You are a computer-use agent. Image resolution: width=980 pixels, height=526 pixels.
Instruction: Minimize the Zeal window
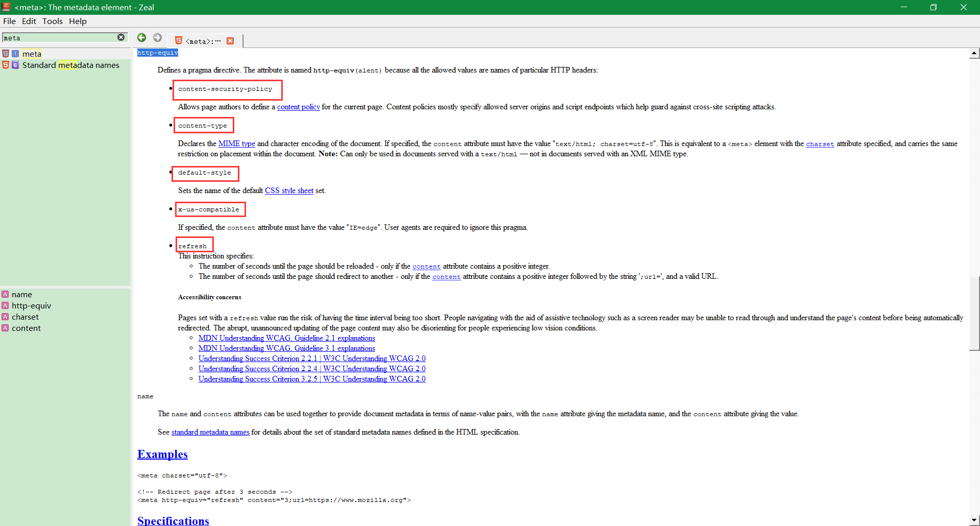click(x=904, y=7)
